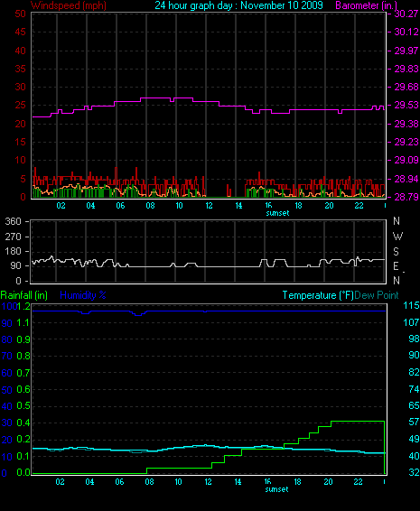Click the "sunset" label under the windspeed graph
This screenshot has width=420, height=511.
pos(277,213)
